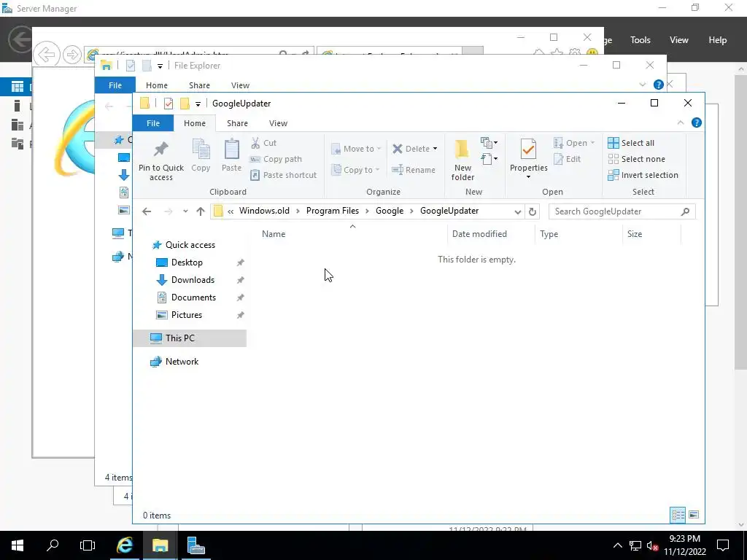Click the search magnifier in GoogleUpdater search box
The image size is (747, 560).
pyautogui.click(x=686, y=211)
